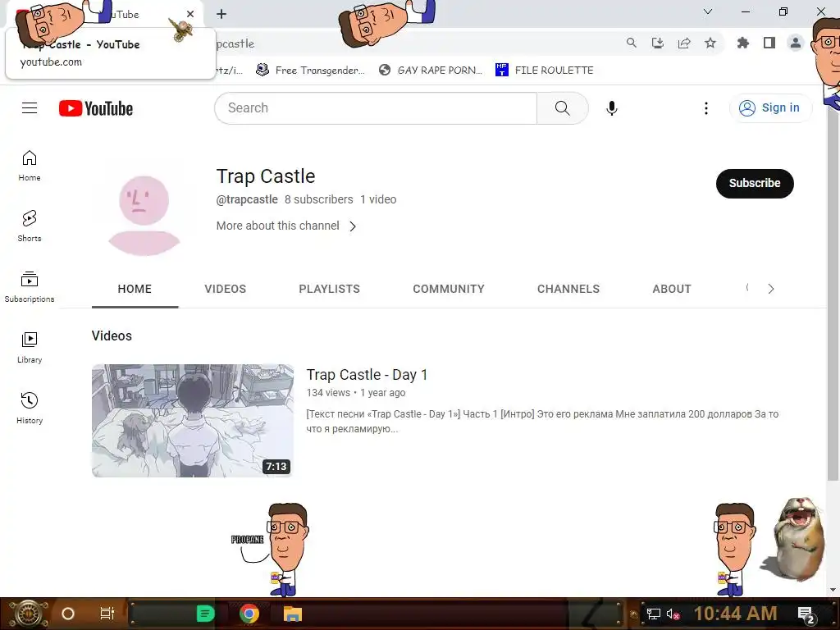Click the 8 subscribers text

(x=319, y=199)
